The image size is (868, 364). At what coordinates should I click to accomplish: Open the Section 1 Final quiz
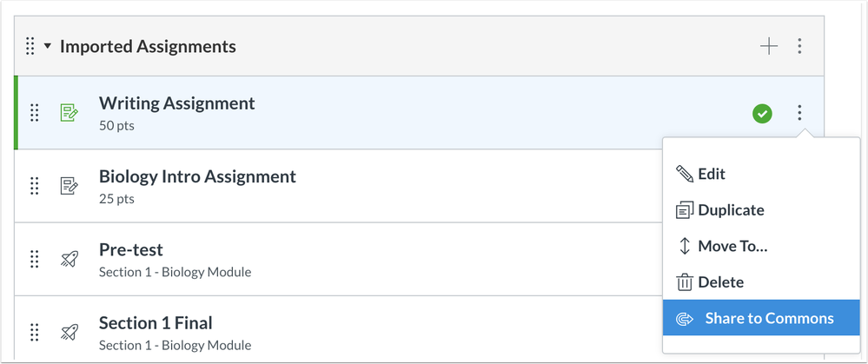point(156,322)
